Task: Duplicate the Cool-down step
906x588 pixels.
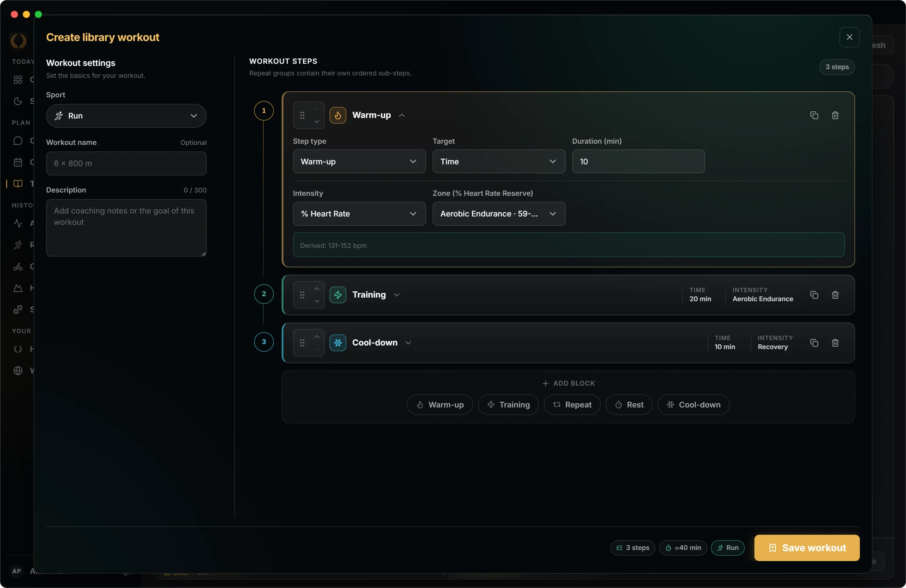Action: pos(814,343)
